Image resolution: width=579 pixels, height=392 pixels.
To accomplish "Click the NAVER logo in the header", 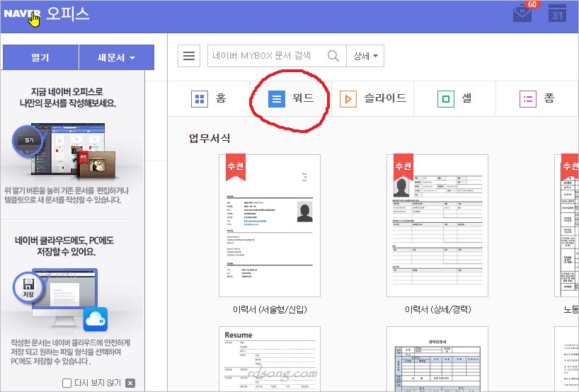I will pos(22,16).
